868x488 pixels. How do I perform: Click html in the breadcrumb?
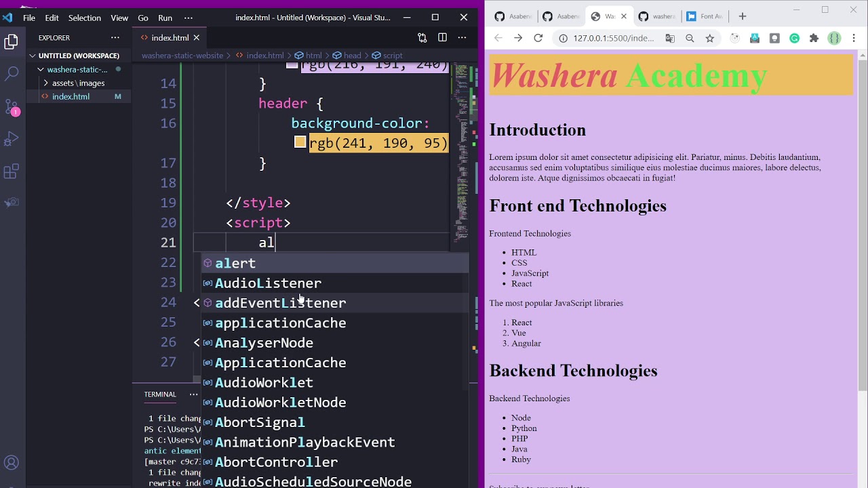314,56
